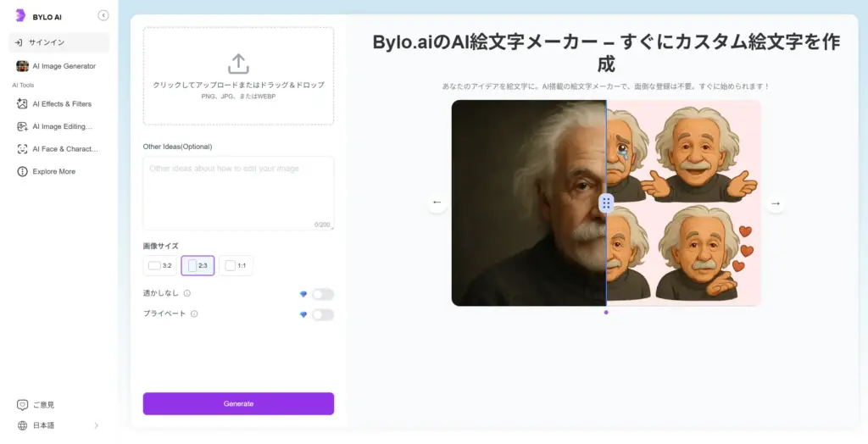Click the AI Image Editing icon
This screenshot has width=868, height=444.
point(22,127)
